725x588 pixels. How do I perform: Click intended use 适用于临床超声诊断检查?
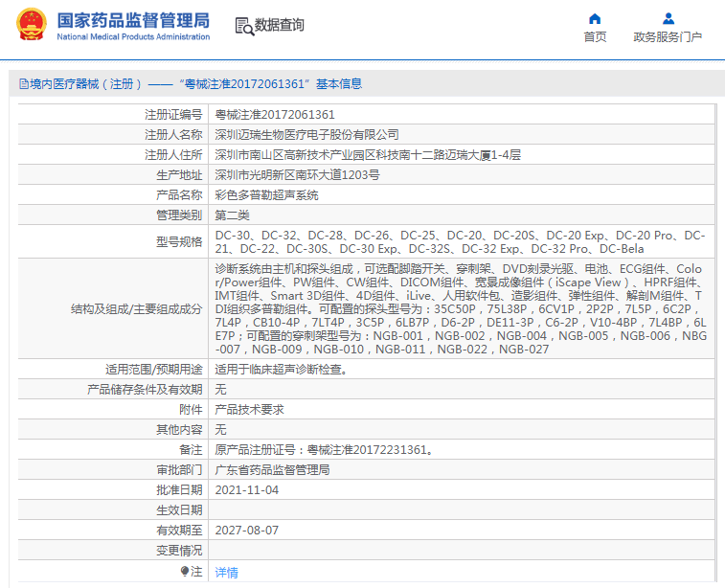point(282,369)
